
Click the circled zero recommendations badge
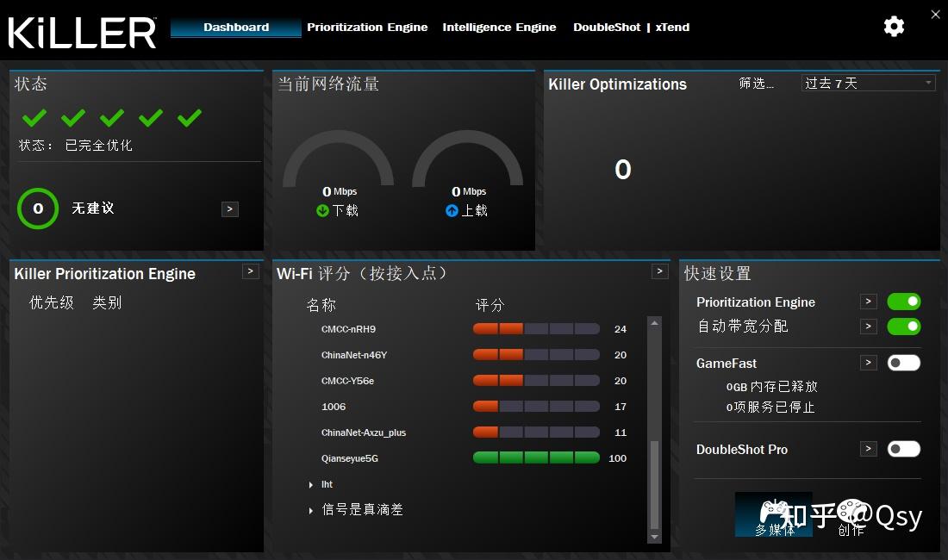click(37, 208)
